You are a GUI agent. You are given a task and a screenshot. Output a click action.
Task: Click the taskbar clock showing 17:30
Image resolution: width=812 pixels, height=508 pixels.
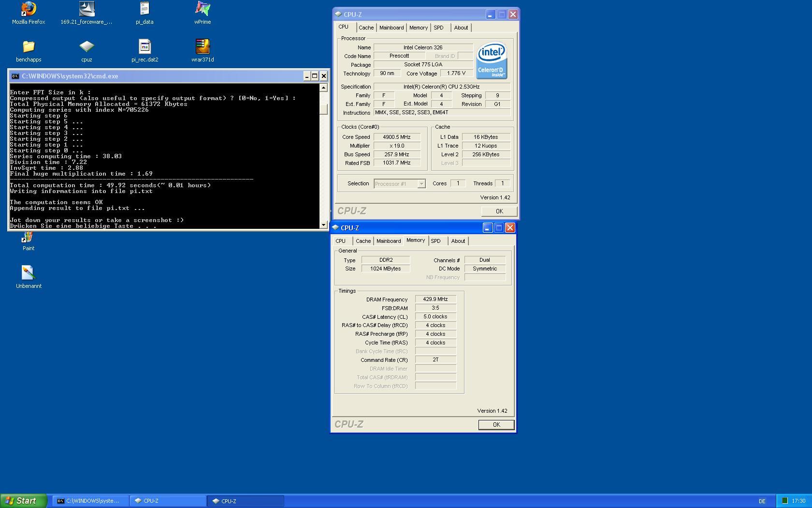tap(798, 501)
